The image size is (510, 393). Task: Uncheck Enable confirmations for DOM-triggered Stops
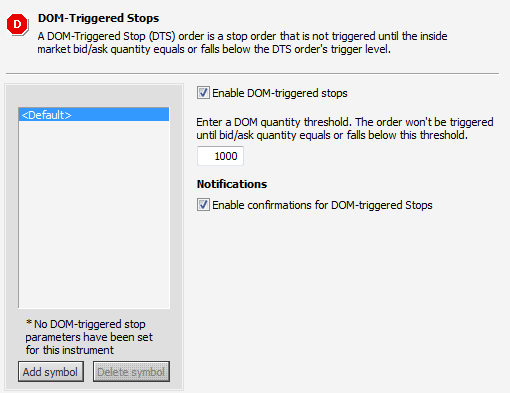(203, 205)
